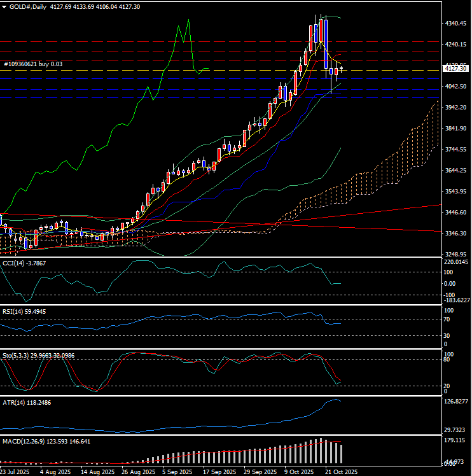Click the 5 Sep 2025 date on time axis
472x476 pixels.
[x=176, y=472]
